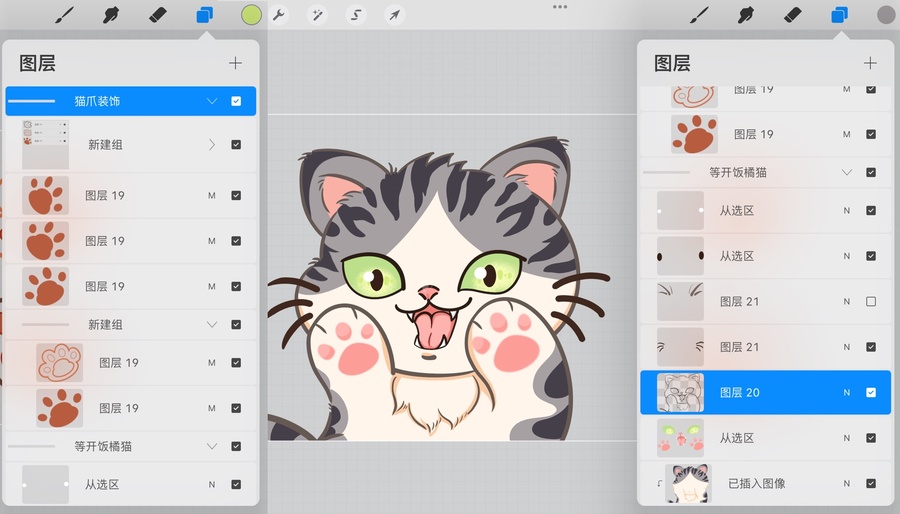Tap the thumbnail of the collapsed 新建组
This screenshot has width=900, height=514.
[45, 145]
